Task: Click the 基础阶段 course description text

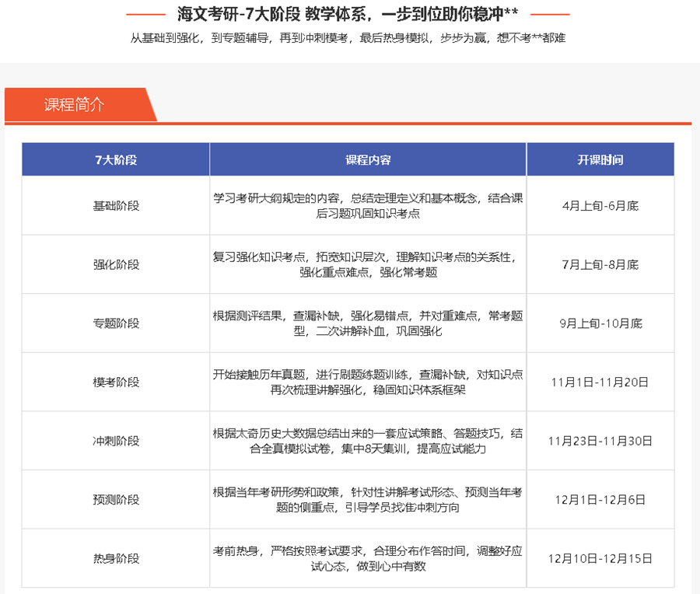Action: [x=367, y=204]
